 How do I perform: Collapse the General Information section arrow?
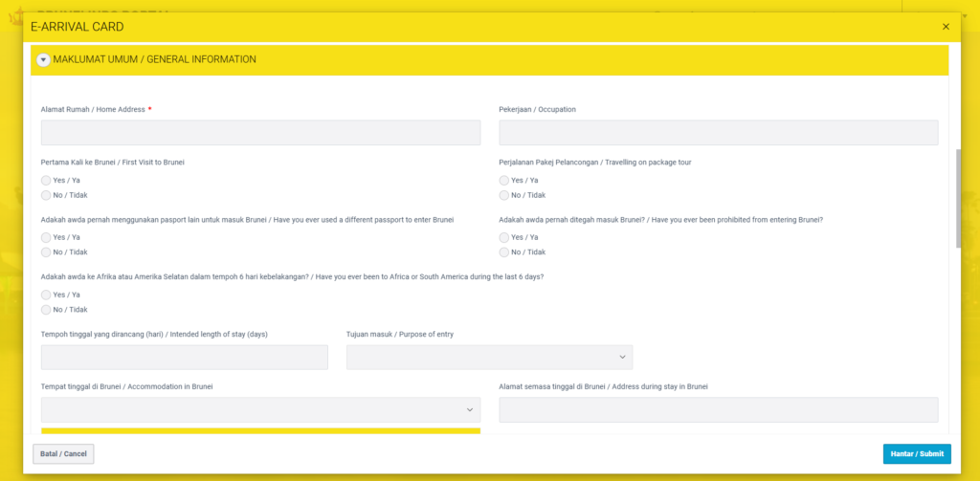(x=43, y=59)
